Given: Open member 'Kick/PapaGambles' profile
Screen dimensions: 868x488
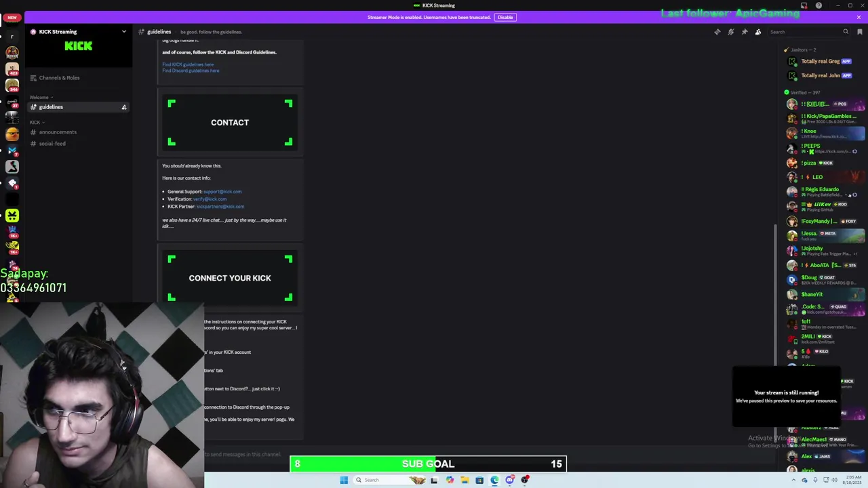Looking at the screenshot, I should [x=824, y=119].
